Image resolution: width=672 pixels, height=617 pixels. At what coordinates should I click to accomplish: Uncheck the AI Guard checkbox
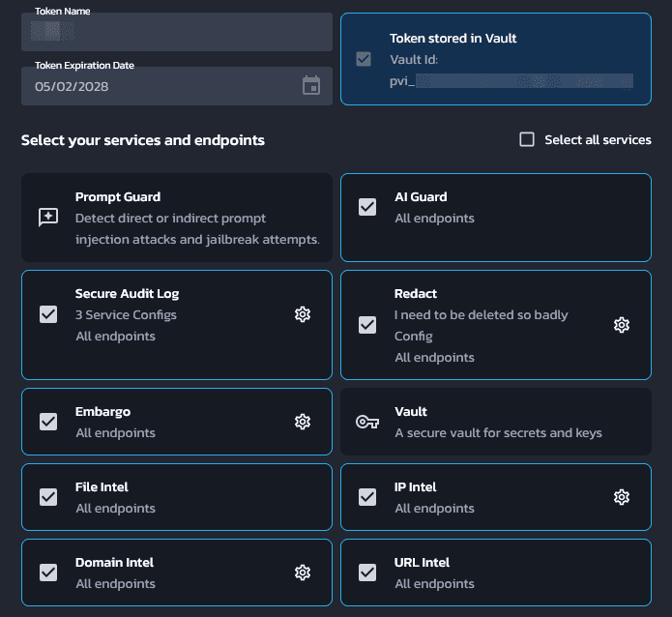coord(367,207)
